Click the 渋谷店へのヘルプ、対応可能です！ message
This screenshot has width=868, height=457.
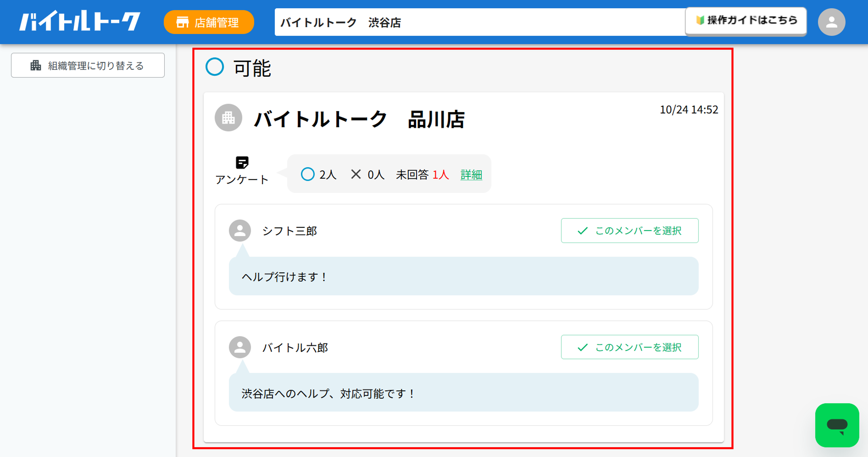coord(464,392)
